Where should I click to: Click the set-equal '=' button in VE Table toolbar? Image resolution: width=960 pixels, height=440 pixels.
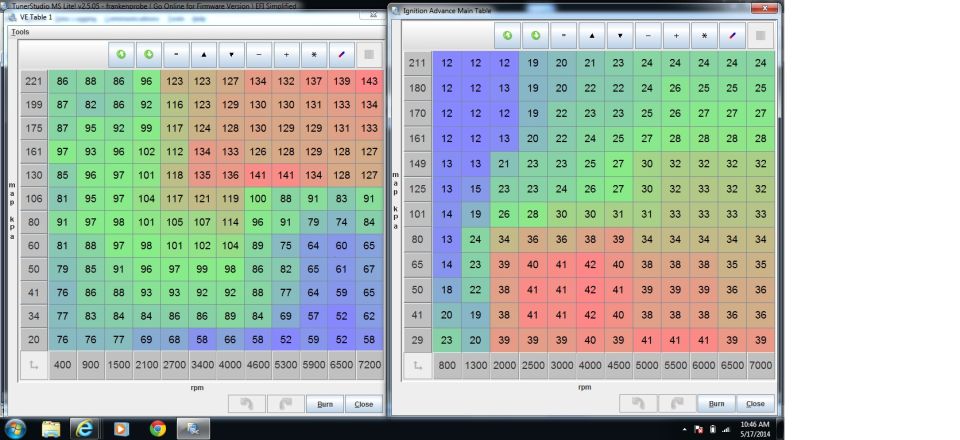176,54
